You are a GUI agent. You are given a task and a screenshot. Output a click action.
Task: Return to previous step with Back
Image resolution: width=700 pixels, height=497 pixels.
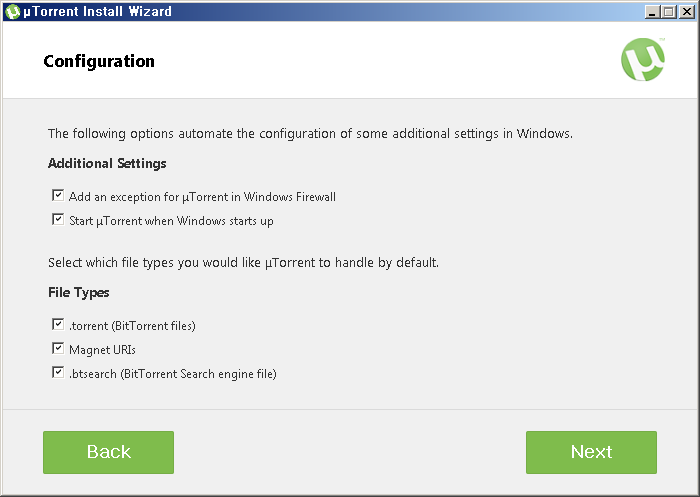coord(108,452)
